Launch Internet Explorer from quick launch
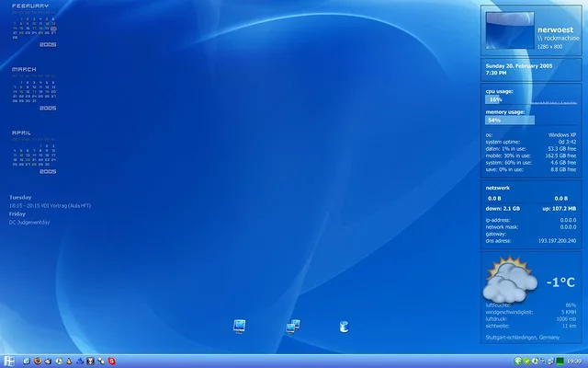The image size is (588, 368). click(x=27, y=361)
